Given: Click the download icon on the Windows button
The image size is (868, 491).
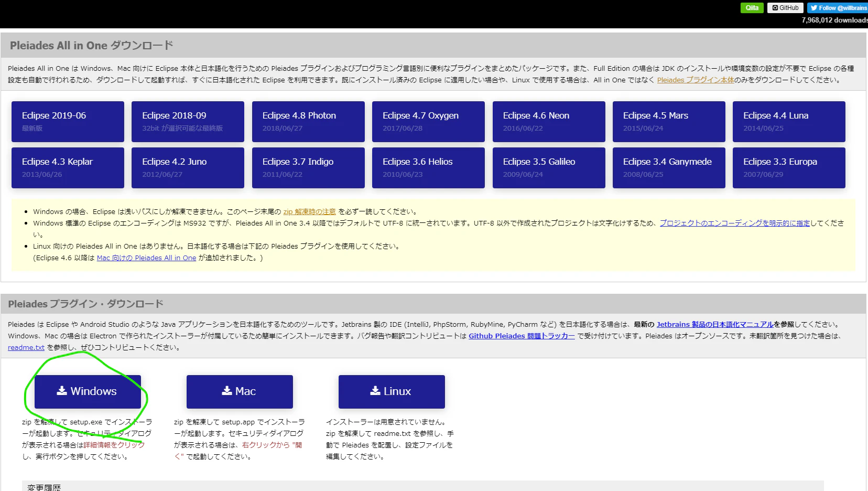Looking at the screenshot, I should [62, 391].
